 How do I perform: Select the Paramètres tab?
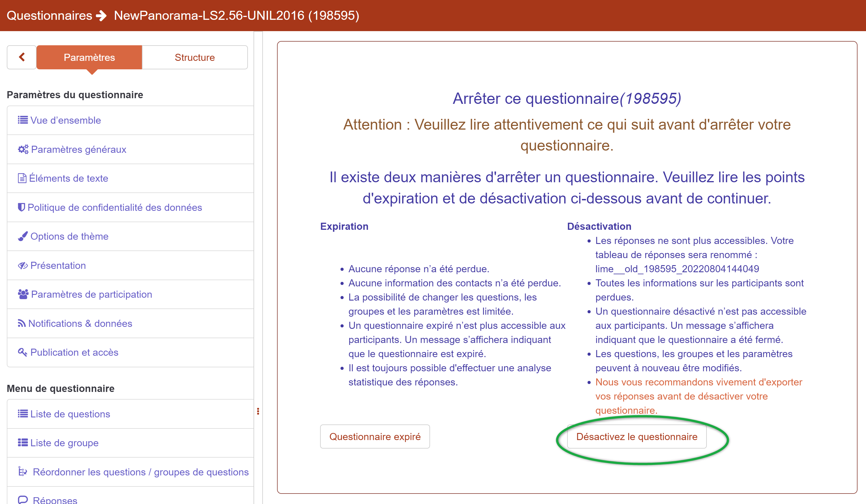89,57
